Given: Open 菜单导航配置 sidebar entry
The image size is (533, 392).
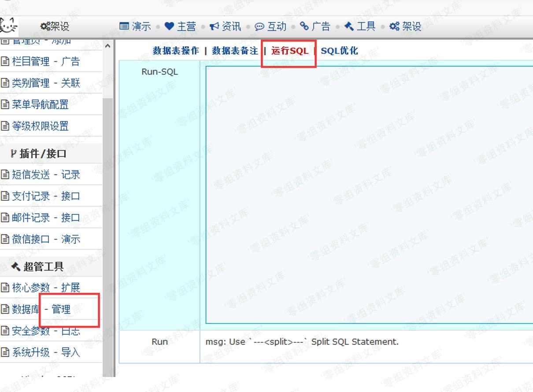Looking at the screenshot, I should coord(40,104).
